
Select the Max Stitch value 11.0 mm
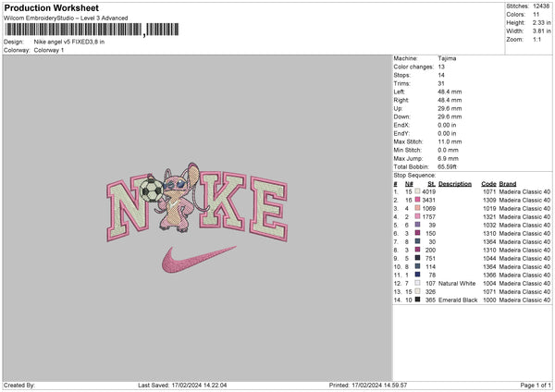450,141
